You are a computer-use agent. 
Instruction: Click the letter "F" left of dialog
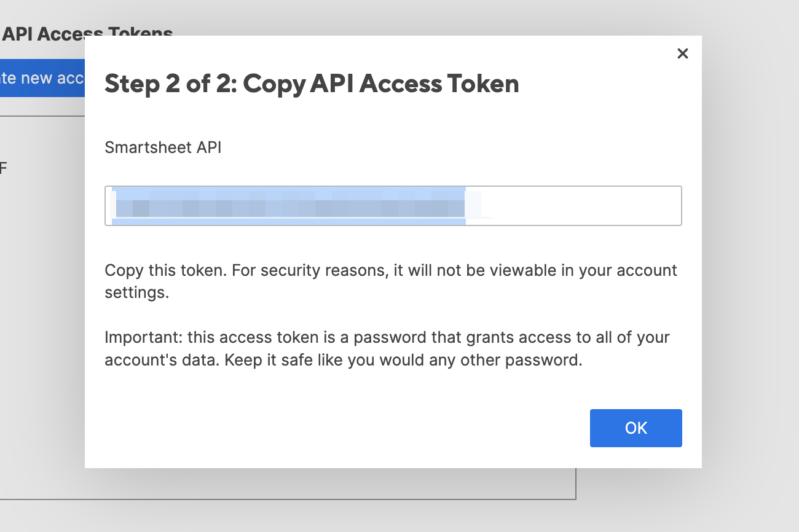[3, 168]
